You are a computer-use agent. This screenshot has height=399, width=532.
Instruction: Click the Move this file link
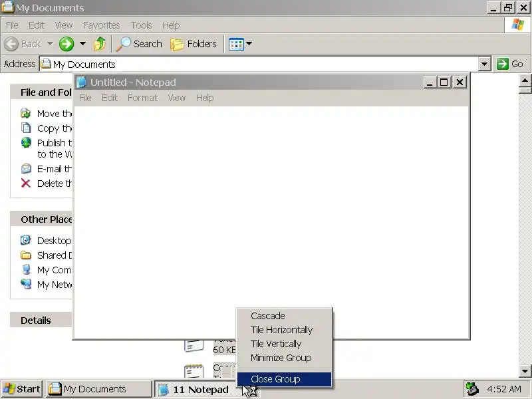tap(55, 114)
